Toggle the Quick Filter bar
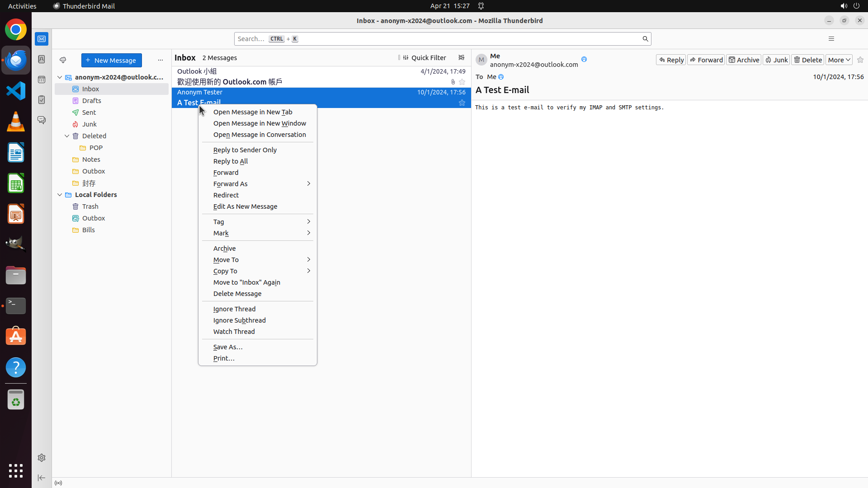The height and width of the screenshot is (488, 868). click(424, 58)
